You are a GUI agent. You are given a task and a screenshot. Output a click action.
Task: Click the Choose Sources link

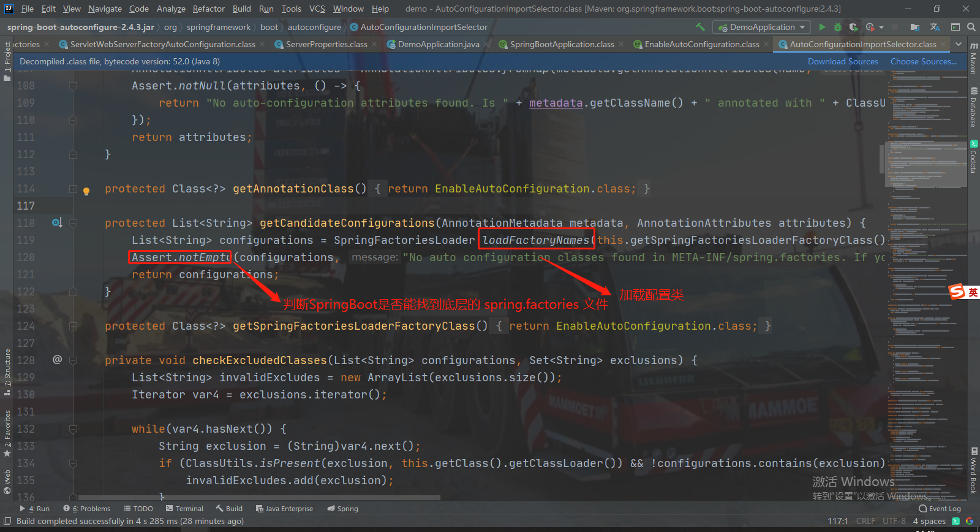coord(924,61)
